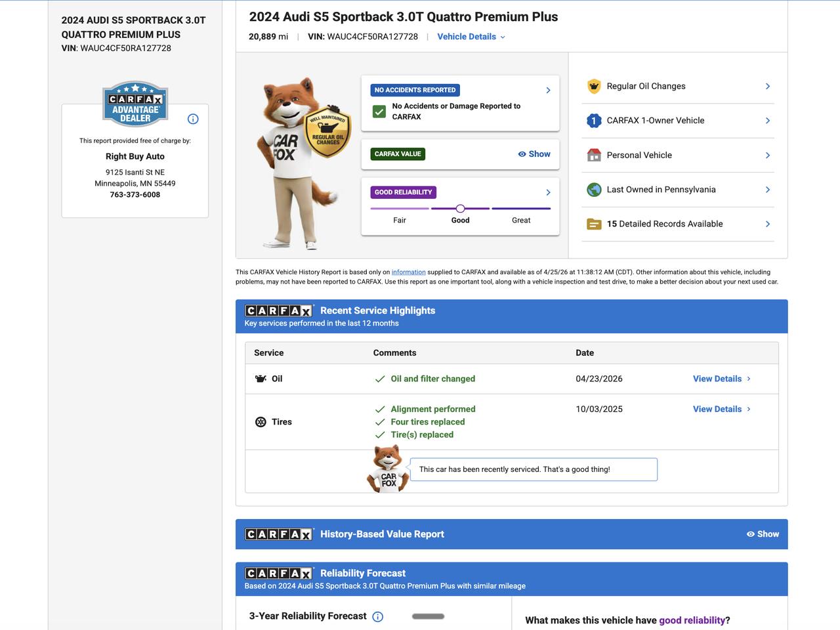The width and height of the screenshot is (840, 630).
Task: Show the CARFAX Value
Action: point(534,154)
